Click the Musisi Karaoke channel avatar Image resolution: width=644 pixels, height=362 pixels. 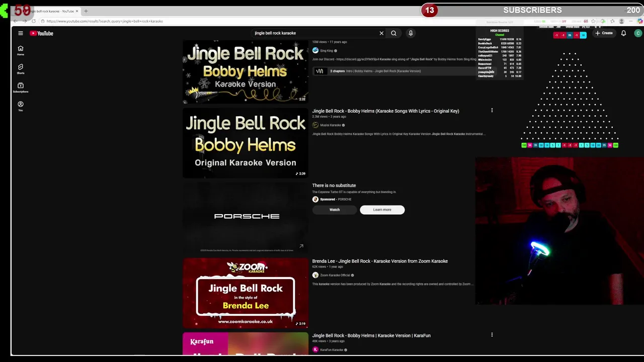click(315, 125)
